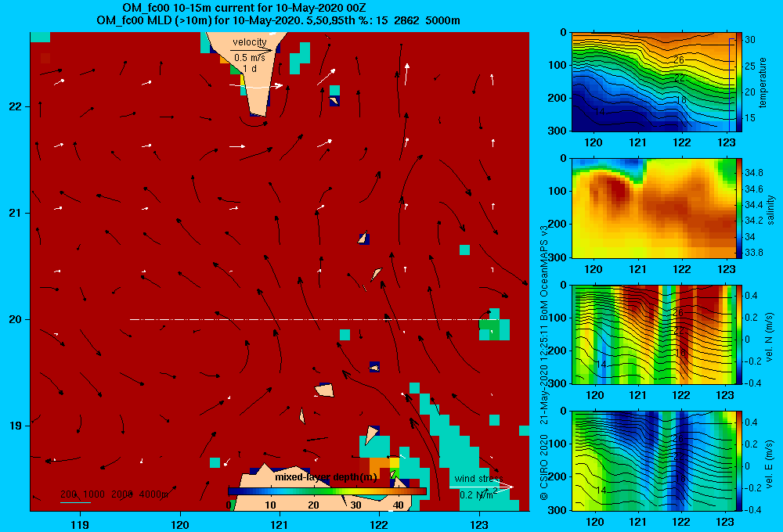Click the 300 depth label on temperature plot
Viewport: 783px width, 532px height.
(x=557, y=131)
